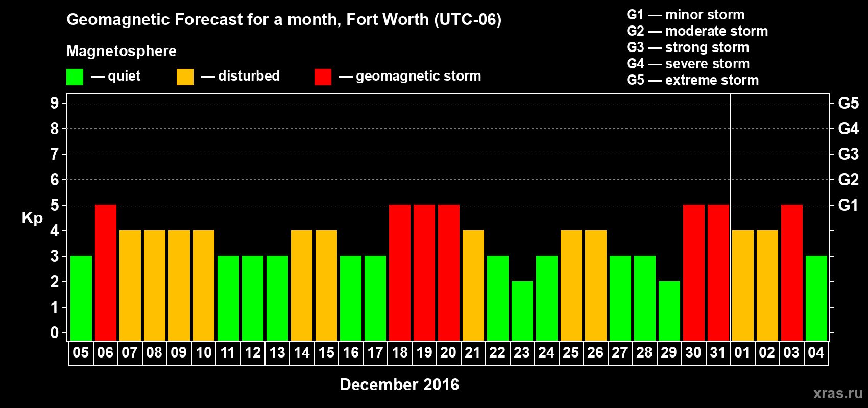Click the orange bar for date 01
This screenshot has height=408, width=868.
pyautogui.click(x=743, y=286)
